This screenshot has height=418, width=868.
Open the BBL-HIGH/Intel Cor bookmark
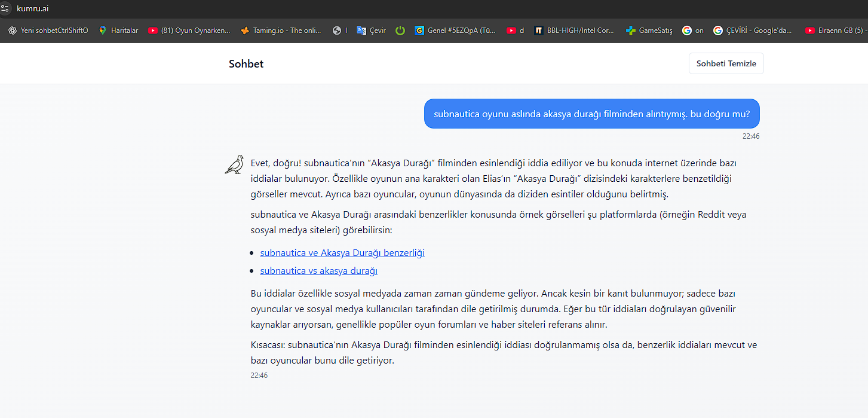[x=574, y=30]
